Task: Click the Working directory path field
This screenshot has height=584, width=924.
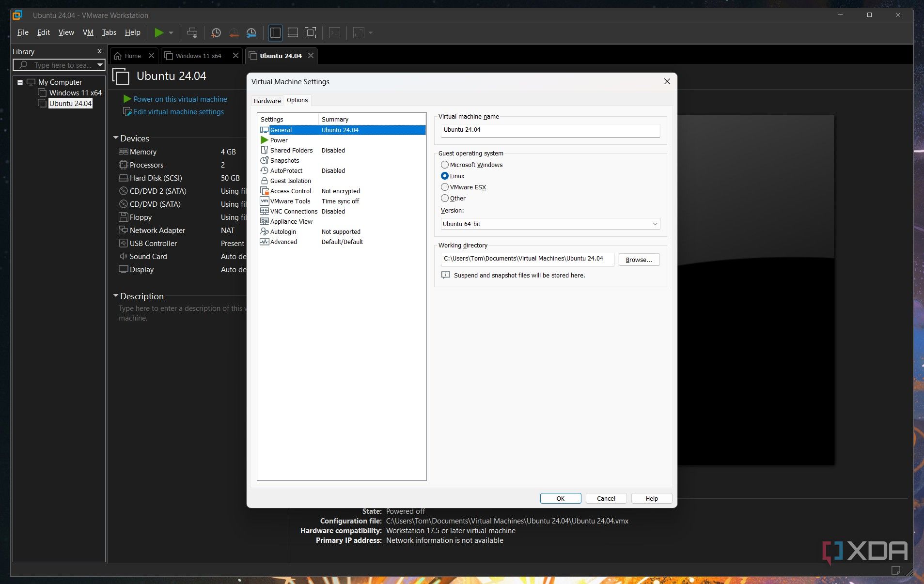Action: point(527,259)
